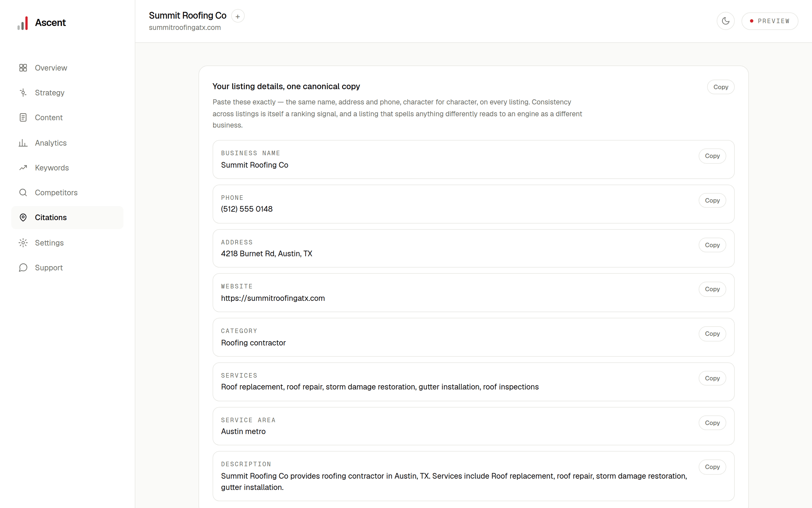Open the Competitors menu item

(x=67, y=192)
